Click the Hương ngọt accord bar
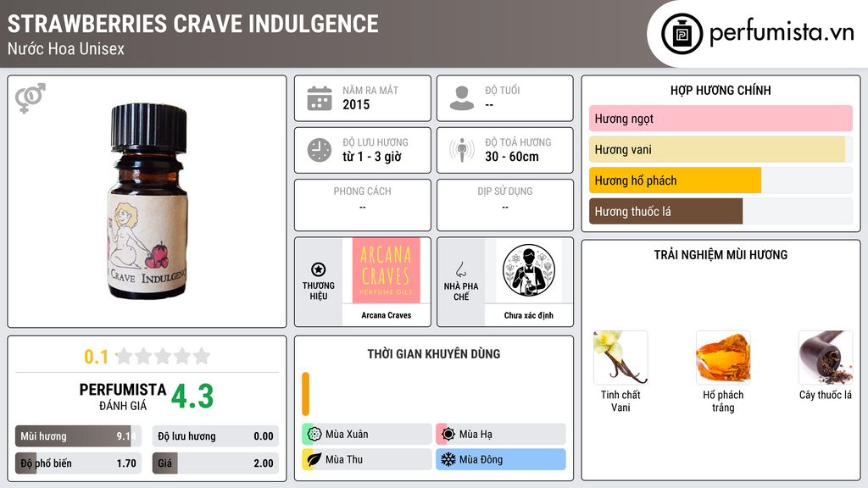Image resolution: width=868 pixels, height=488 pixels. tap(721, 119)
